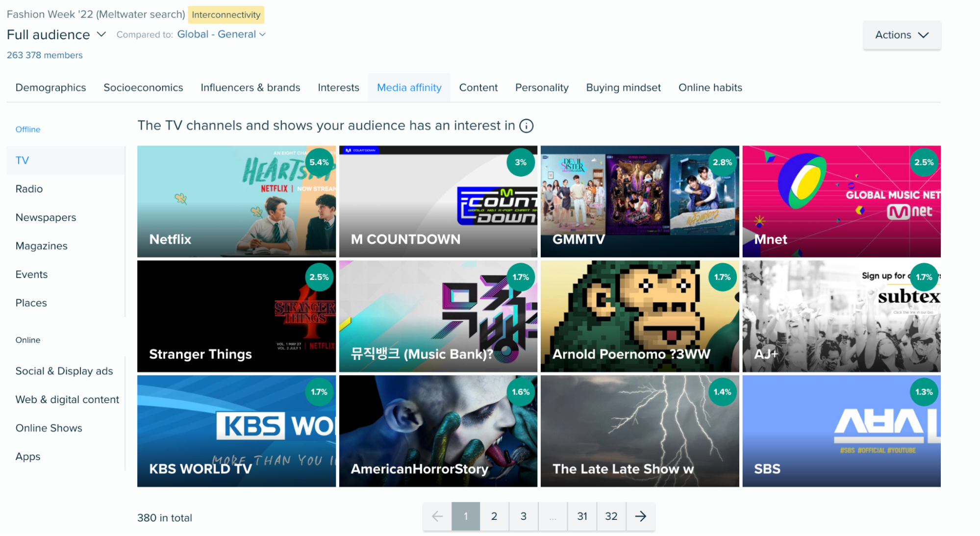The height and width of the screenshot is (536, 980).
Task: Open the Personality tab
Action: 542,87
